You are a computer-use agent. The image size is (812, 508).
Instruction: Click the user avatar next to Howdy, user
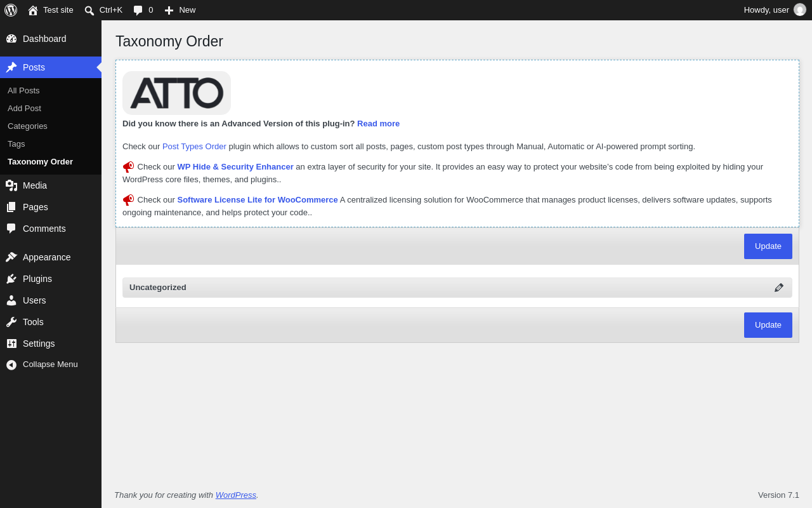[x=800, y=10]
